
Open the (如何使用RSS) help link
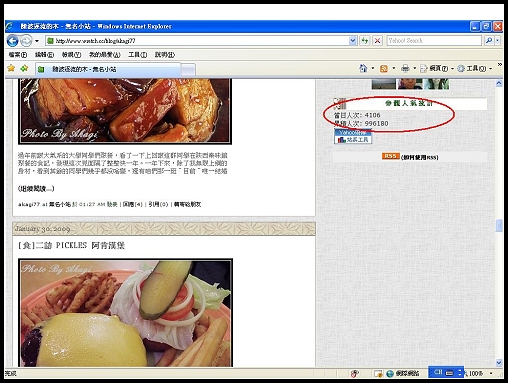[x=419, y=157]
